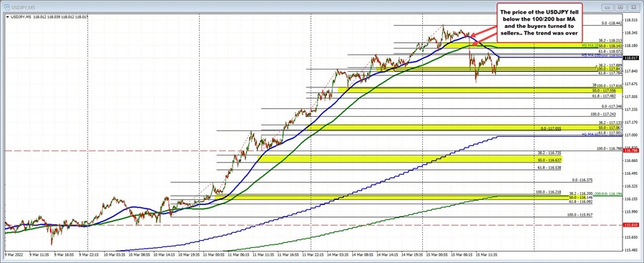The width and height of the screenshot is (644, 263).
Task: Select Fibonacci label 100.0 - 116.788
Action: point(609,148)
